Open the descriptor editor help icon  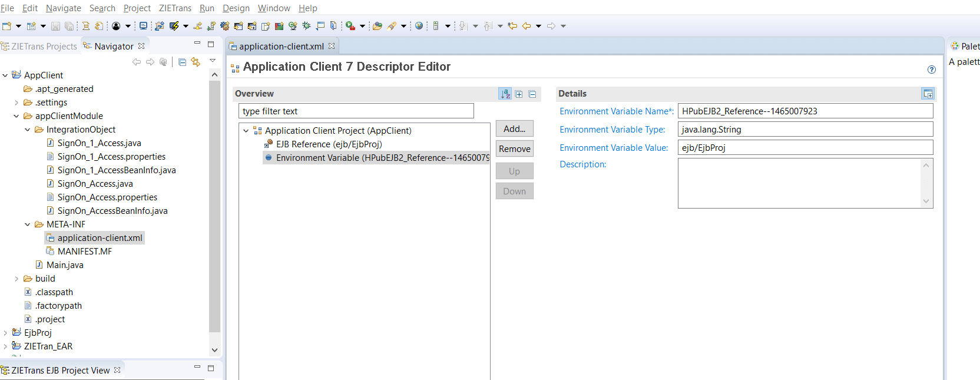tap(931, 70)
